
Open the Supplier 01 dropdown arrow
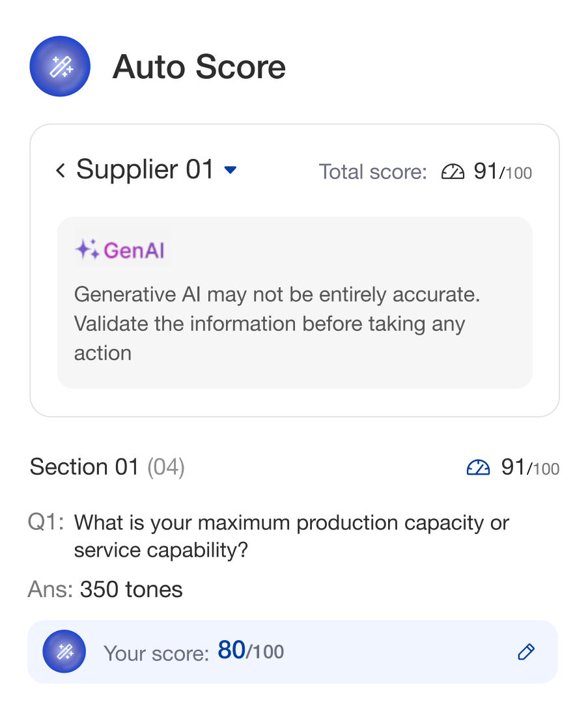[230, 171]
